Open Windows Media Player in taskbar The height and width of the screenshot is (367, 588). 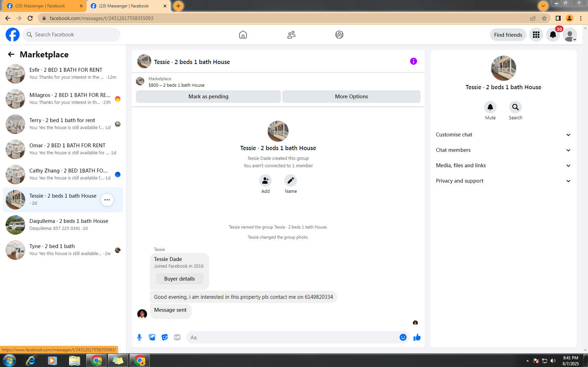click(53, 360)
